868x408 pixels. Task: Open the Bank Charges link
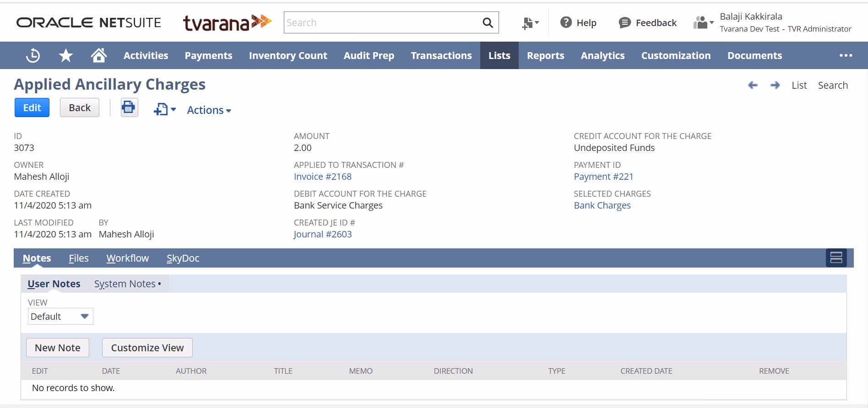pos(602,205)
